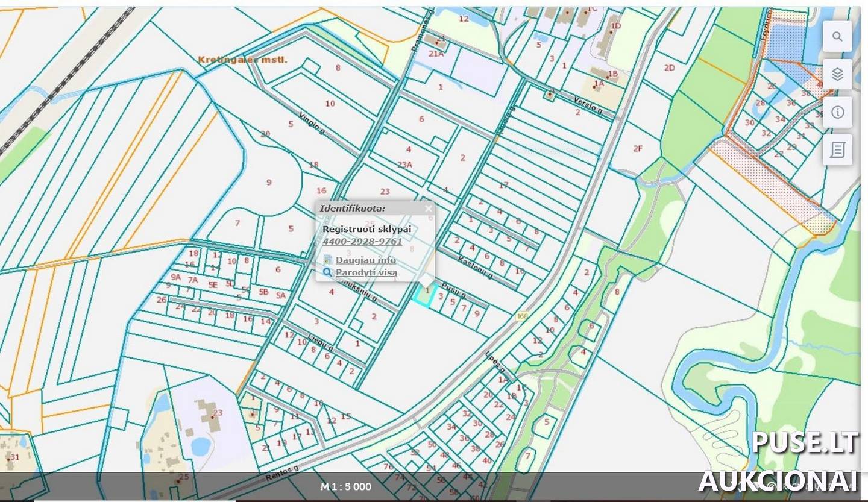Click the Kretingalės mstl. map label
The width and height of the screenshot is (868, 502).
242,60
